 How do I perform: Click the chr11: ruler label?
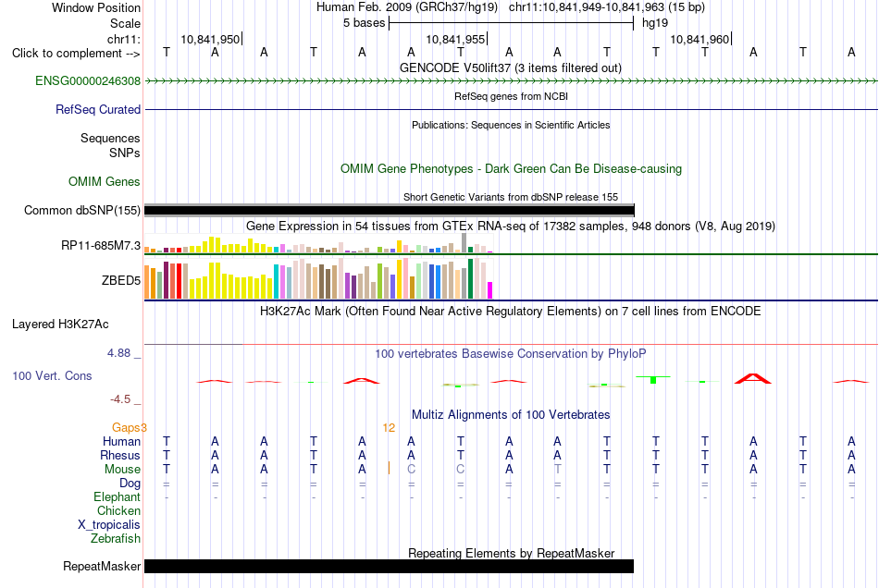click(124, 39)
